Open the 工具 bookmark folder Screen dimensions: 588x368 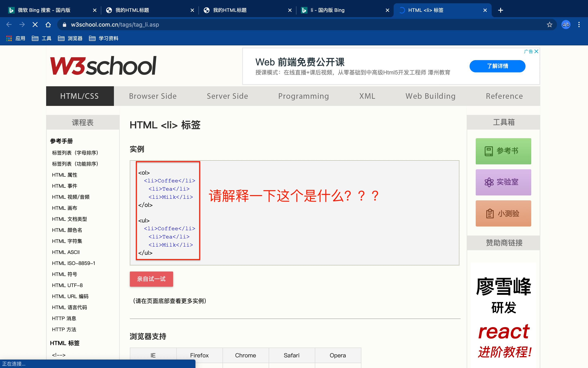click(42, 38)
